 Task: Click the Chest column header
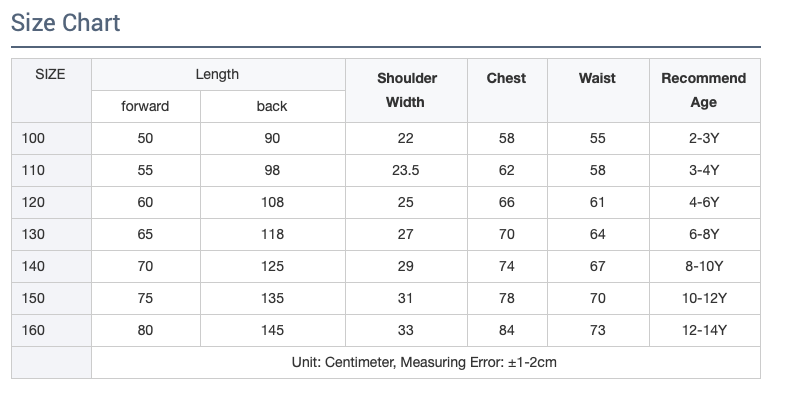(507, 90)
